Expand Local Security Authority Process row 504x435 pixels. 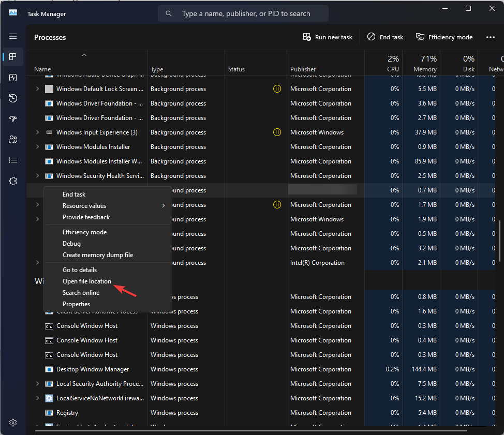[38, 384]
